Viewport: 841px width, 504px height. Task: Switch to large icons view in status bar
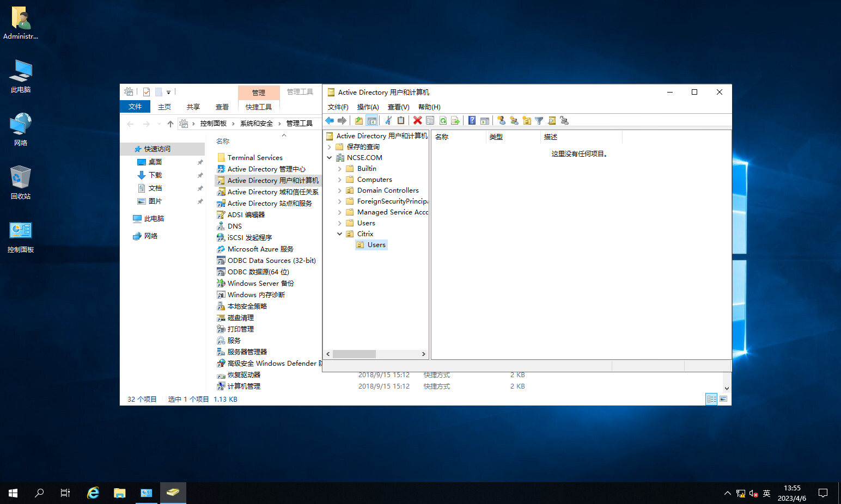[723, 399]
